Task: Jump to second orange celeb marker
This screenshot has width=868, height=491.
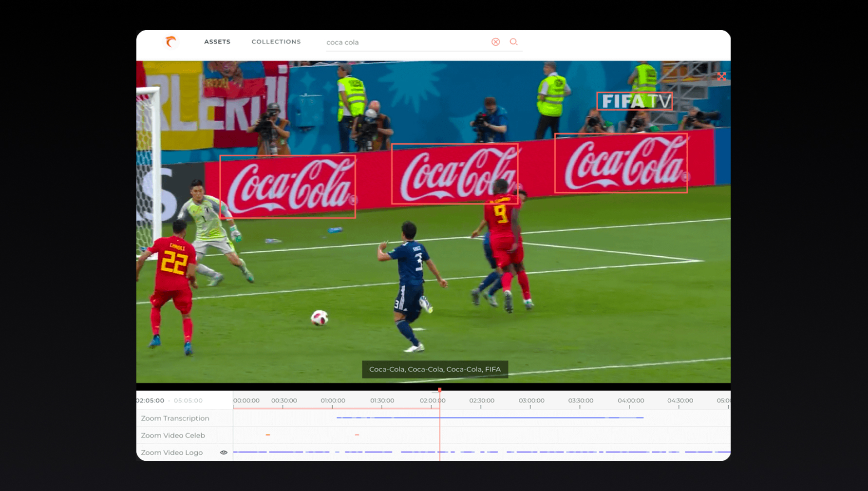Action: (357, 435)
